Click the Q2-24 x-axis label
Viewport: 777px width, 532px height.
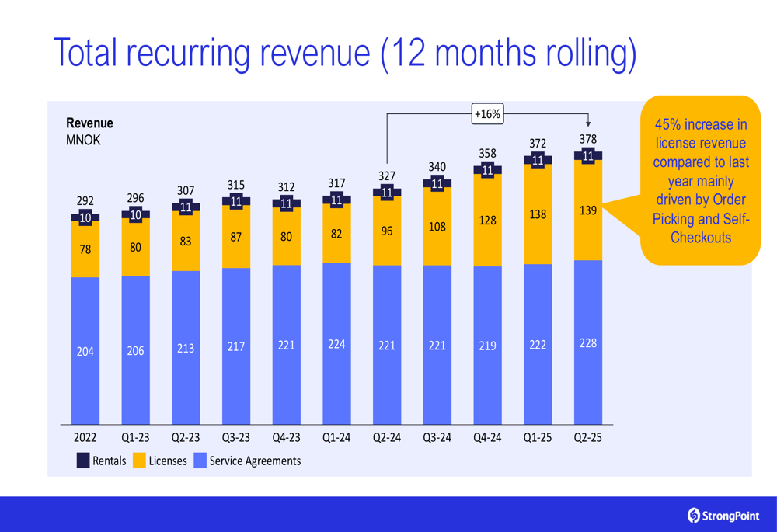387,437
